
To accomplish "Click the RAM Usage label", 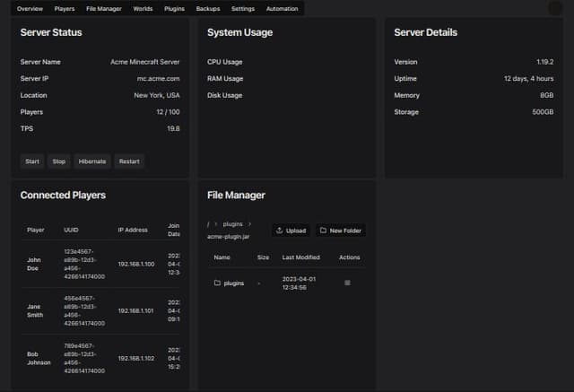I will click(x=225, y=78).
